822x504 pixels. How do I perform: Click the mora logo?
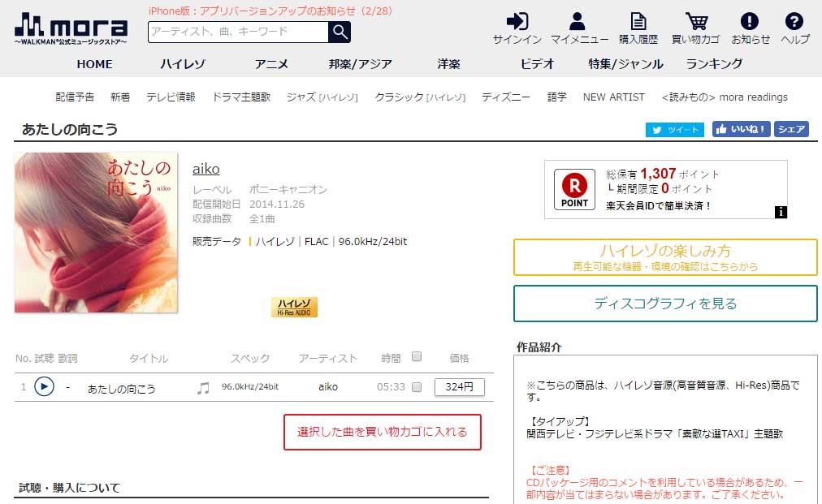pos(71,28)
